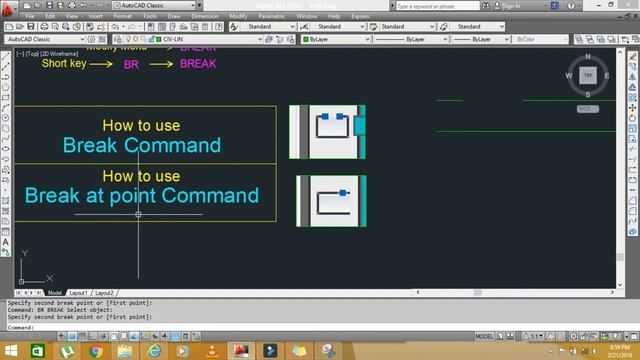Click the Mirror modify tool
The height and width of the screenshot is (360, 640).
tap(632, 77)
